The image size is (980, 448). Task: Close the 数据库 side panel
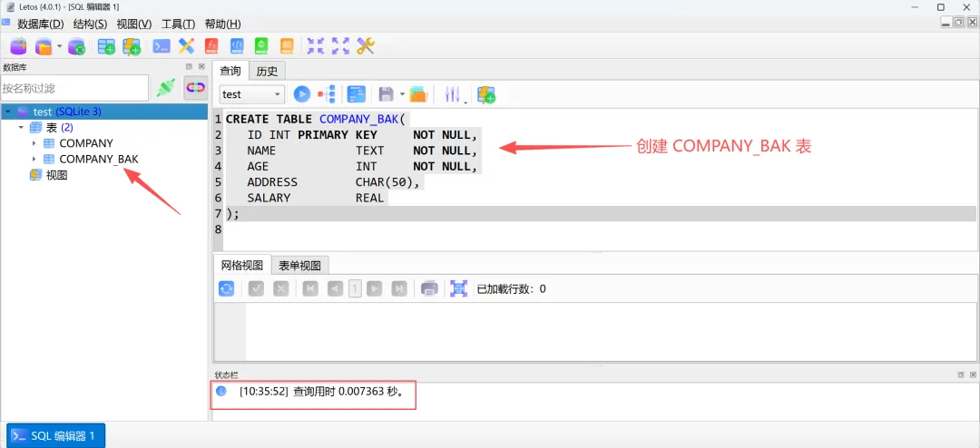[201, 66]
